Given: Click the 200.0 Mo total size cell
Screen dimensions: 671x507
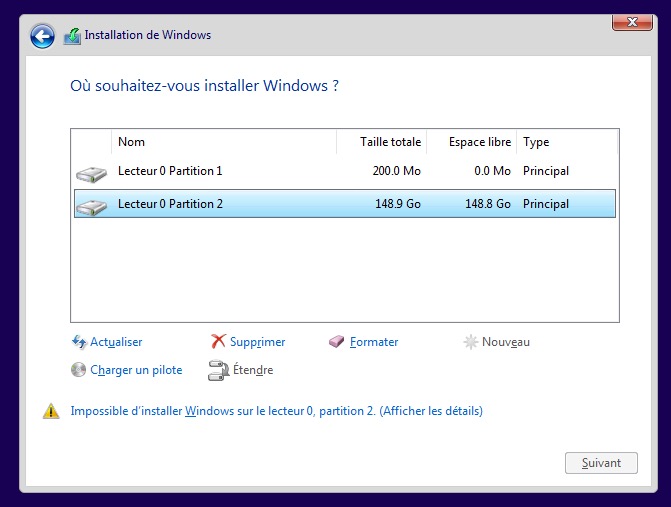Looking at the screenshot, I should (x=397, y=171).
